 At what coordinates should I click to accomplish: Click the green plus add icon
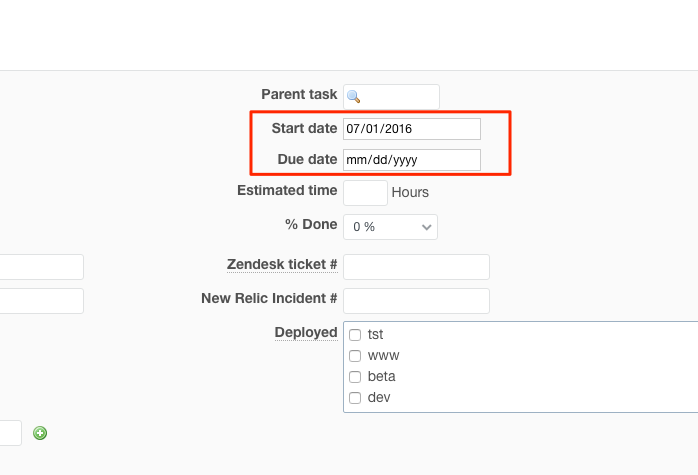click(x=40, y=433)
